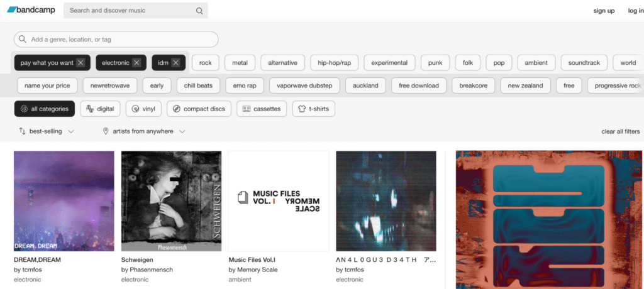Add the ambient genre tag button
Image resolution: width=644 pixels, height=289 pixels.
click(x=536, y=63)
